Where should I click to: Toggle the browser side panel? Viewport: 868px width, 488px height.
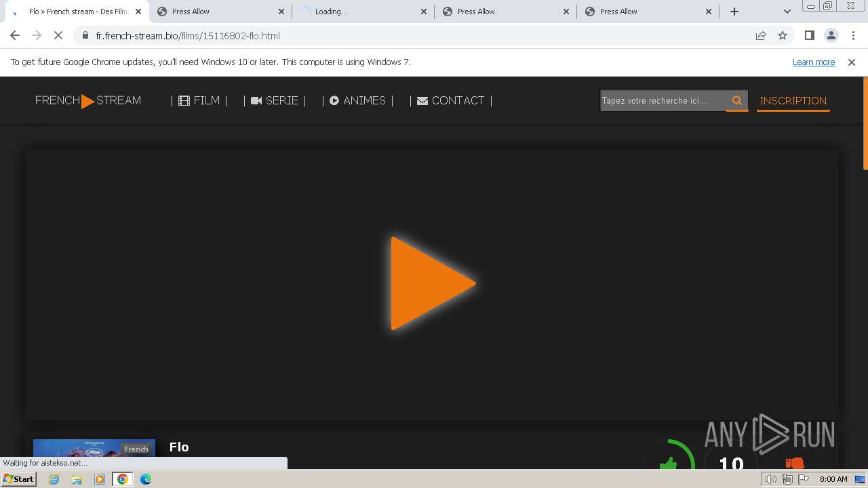tap(809, 35)
